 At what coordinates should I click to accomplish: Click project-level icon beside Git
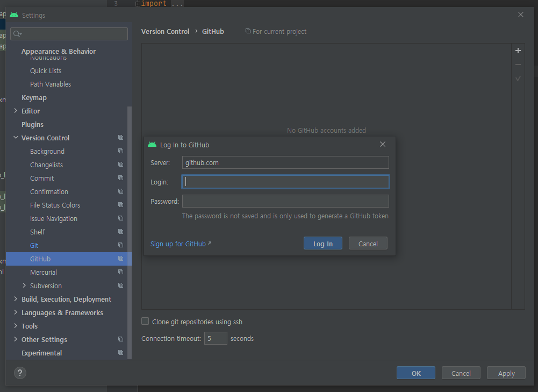[120, 245]
